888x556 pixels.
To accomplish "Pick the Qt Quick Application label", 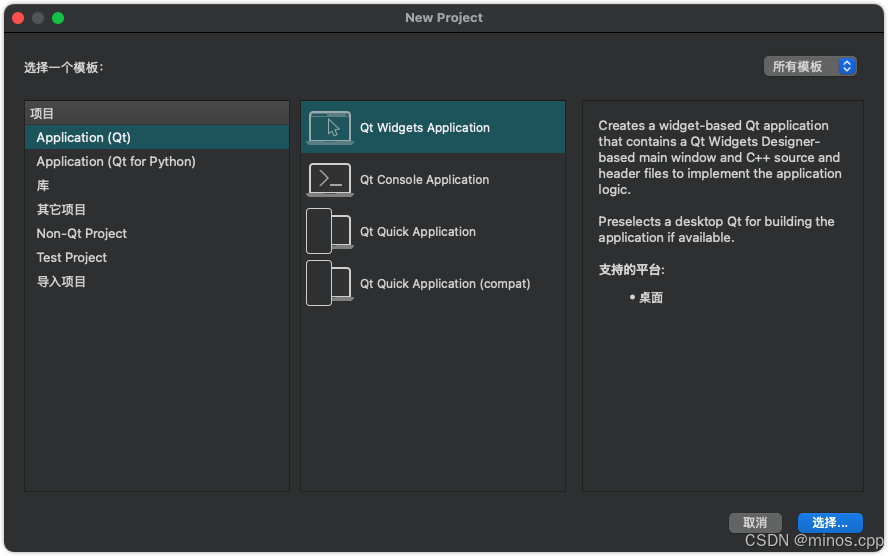I will point(418,232).
